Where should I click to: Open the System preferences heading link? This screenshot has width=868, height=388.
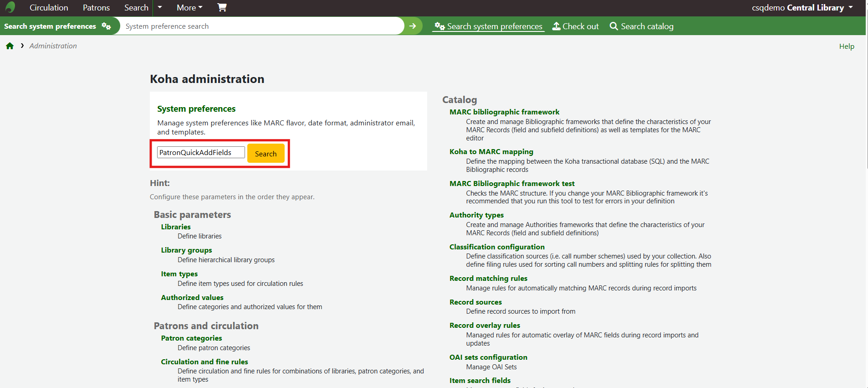[x=196, y=109]
